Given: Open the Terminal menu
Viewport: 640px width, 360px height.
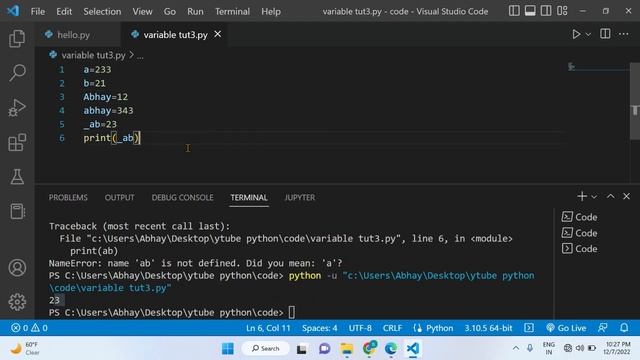Looking at the screenshot, I should point(232,11).
